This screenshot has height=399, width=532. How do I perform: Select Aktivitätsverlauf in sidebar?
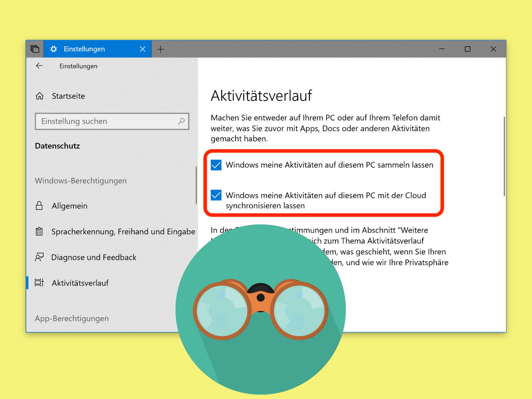coord(80,283)
